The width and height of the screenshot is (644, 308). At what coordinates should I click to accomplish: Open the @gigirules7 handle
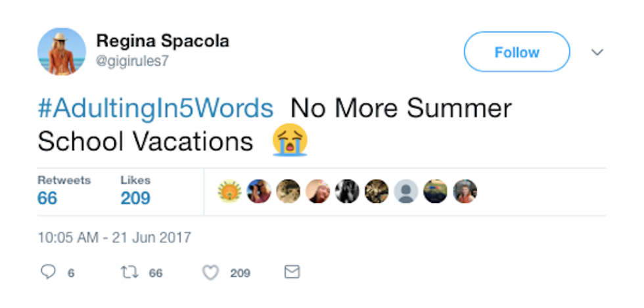click(132, 61)
